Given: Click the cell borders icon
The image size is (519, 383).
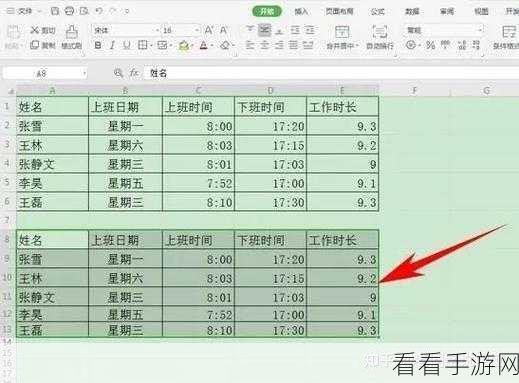Looking at the screenshot, I should point(143,45).
